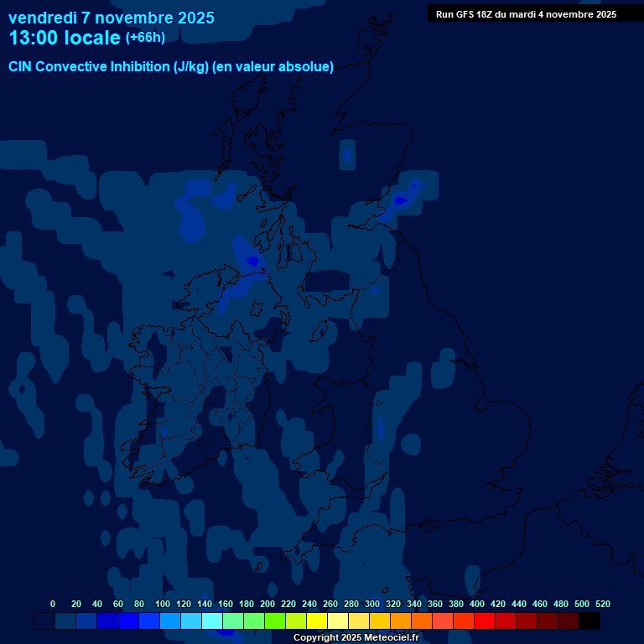Click the blue CIN spot on Scotland's east coast

401,200
